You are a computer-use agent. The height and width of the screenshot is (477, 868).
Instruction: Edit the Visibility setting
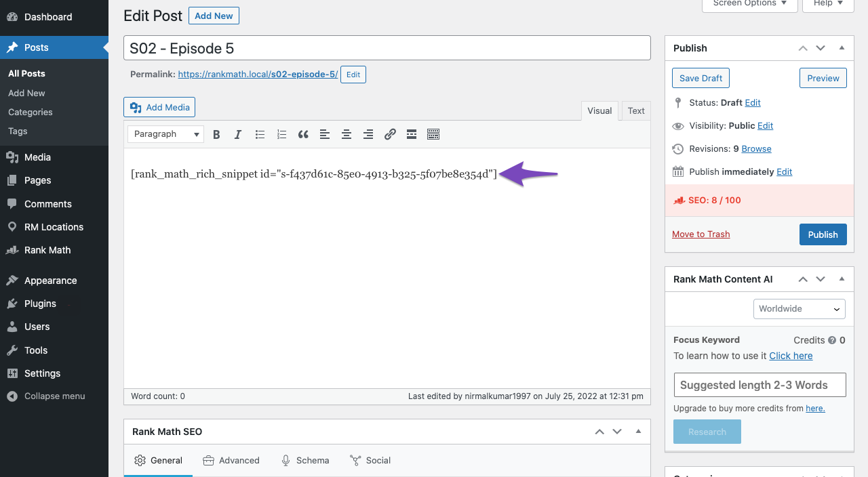click(x=766, y=126)
